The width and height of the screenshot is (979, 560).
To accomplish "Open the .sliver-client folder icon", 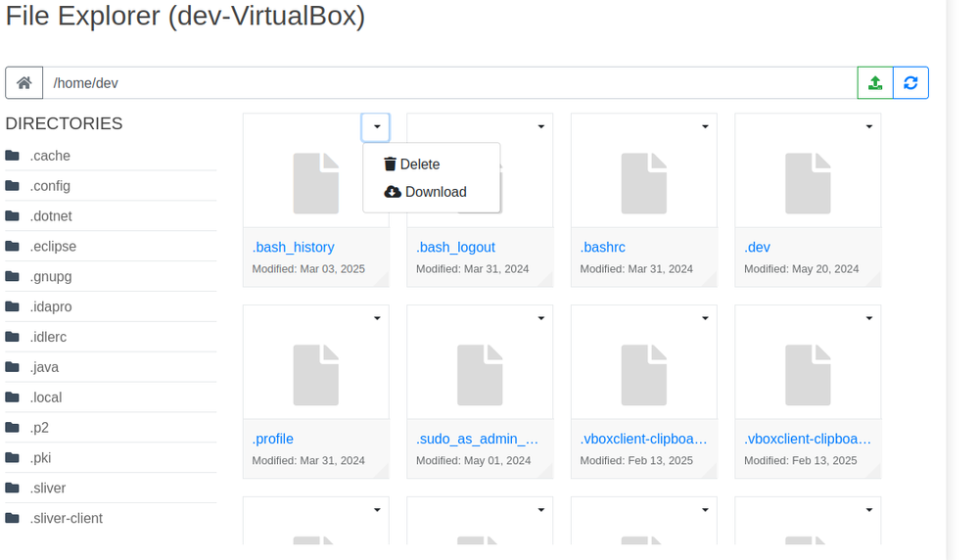I will coord(13,518).
